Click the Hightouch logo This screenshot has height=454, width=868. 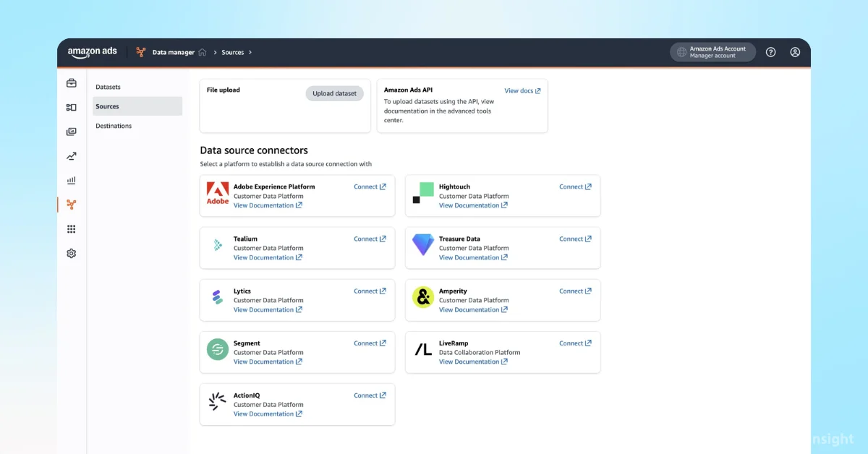tap(423, 193)
